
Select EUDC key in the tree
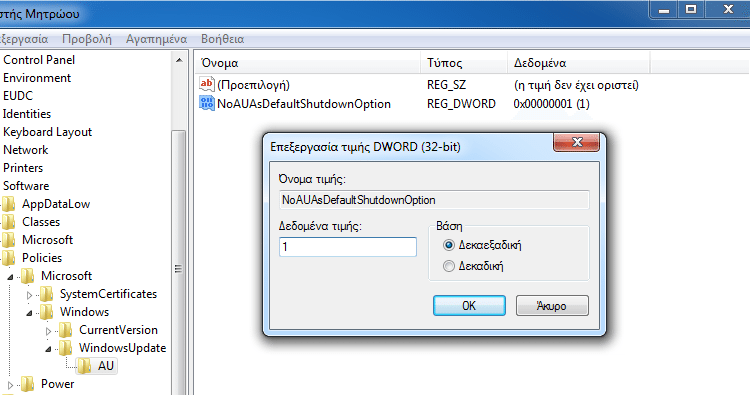tap(18, 96)
